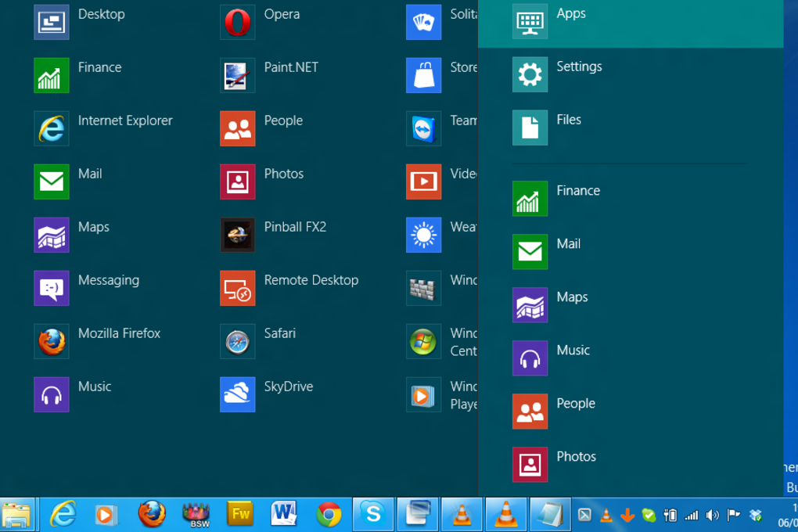This screenshot has height=532, width=798.
Task: Click the Internet Explorer taskbar icon
Action: 63,515
